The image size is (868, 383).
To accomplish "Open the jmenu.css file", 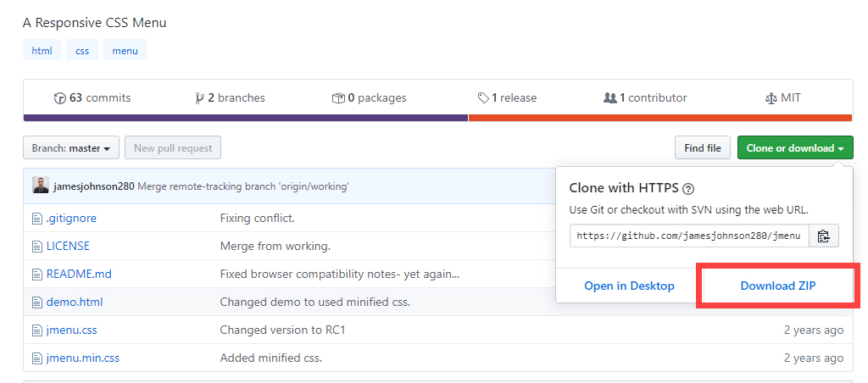I will point(72,330).
